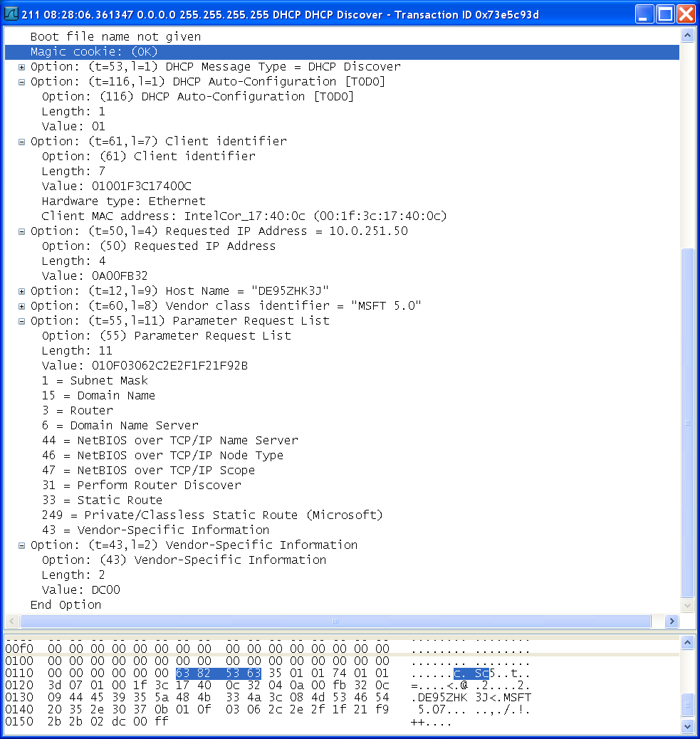
Task: Click the hex pane scroll down arrow
Action: [687, 726]
